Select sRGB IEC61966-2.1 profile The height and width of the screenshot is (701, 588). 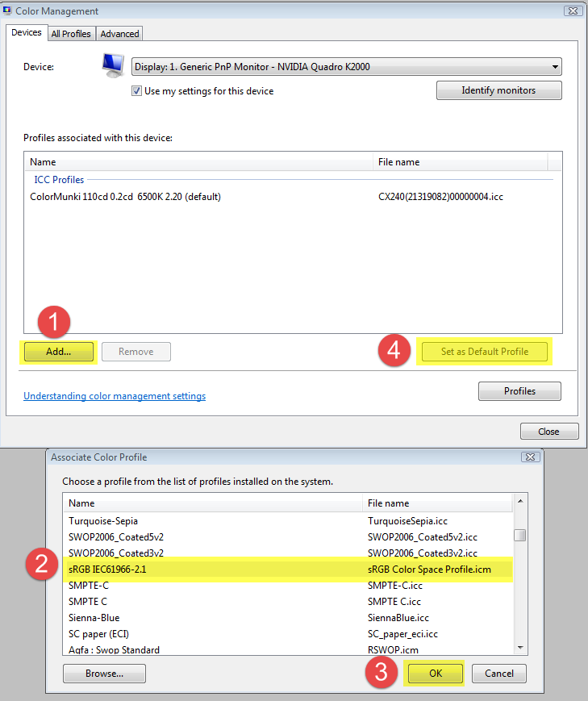[287, 570]
